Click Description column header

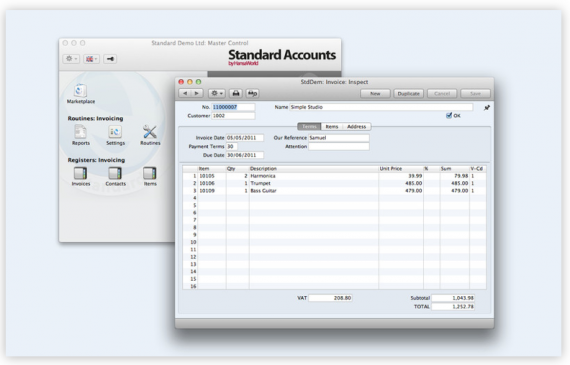click(x=314, y=169)
